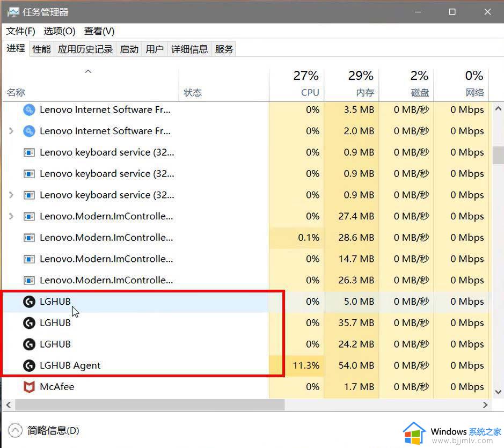The width and height of the screenshot is (504, 448).
Task: Click icon of Lenovo Internet Software 3.5 MB row
Action: (29, 110)
